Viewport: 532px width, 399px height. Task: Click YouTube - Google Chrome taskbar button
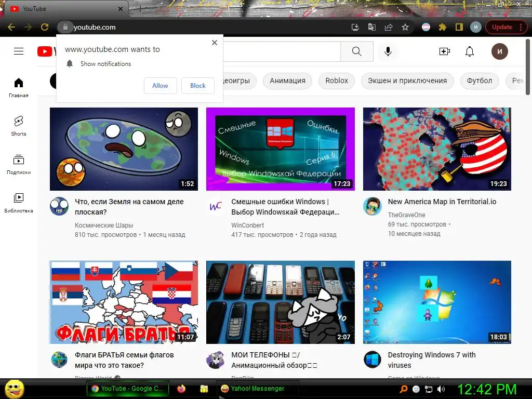pyautogui.click(x=127, y=389)
